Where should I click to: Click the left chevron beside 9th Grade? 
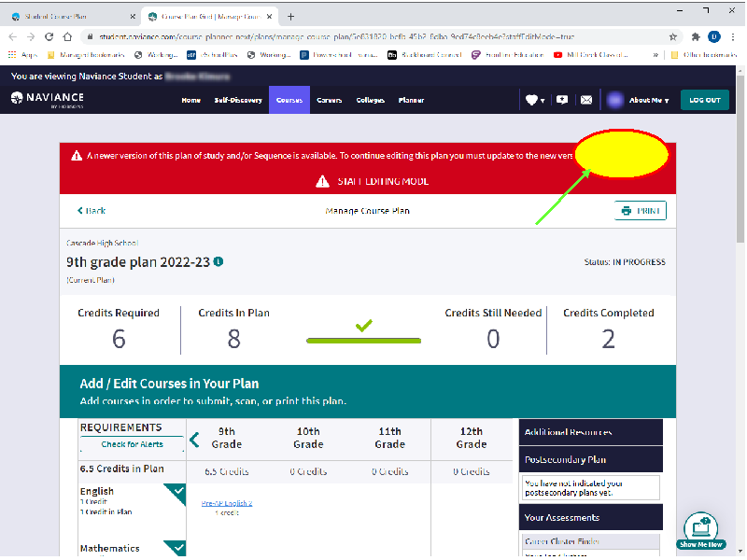tap(194, 440)
